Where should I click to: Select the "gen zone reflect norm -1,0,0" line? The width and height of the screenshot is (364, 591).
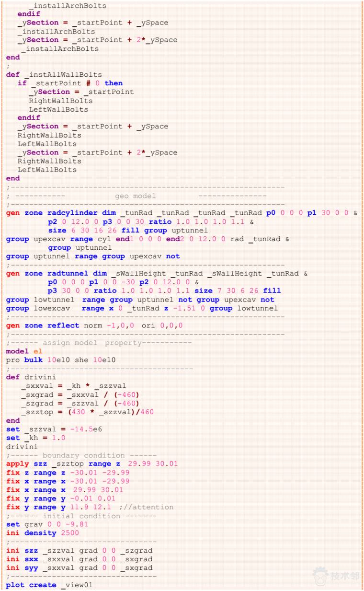point(94,325)
